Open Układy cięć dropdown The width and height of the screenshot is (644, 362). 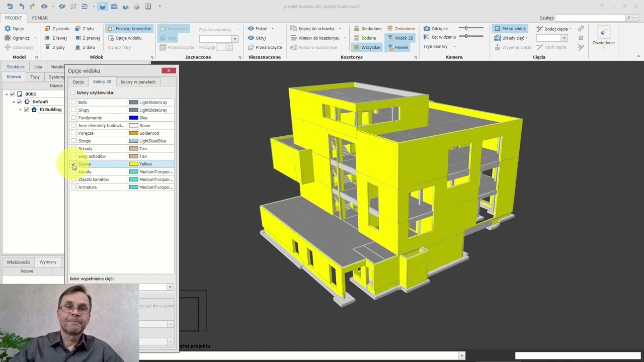tap(511, 38)
